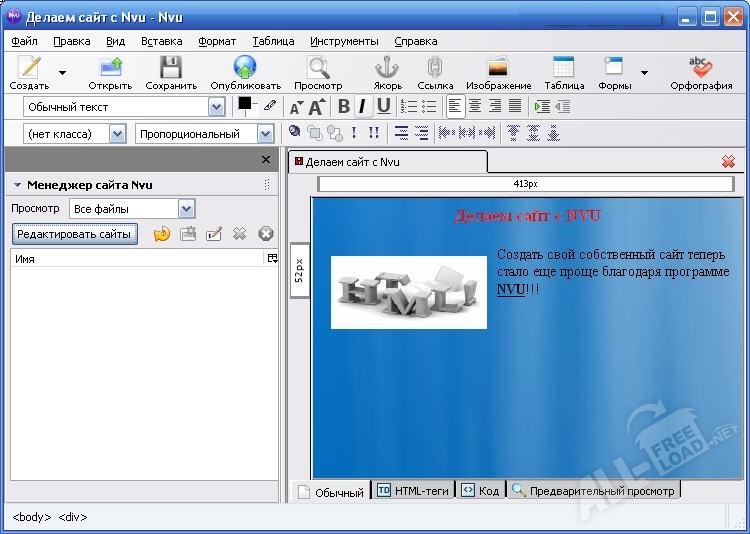Viewport: 750px width, 534px height.
Task: Select the HTML letters image in the document
Action: (408, 292)
